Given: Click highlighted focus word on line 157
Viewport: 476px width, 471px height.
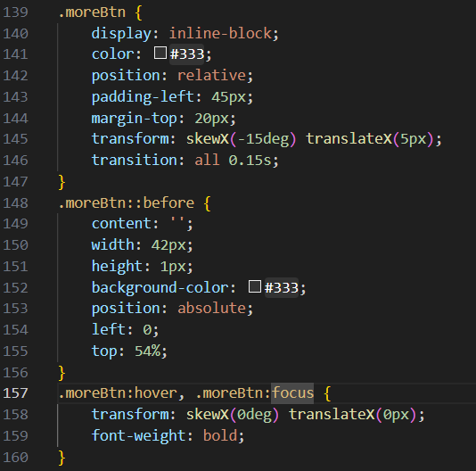Looking at the screenshot, I should (x=292, y=393).
